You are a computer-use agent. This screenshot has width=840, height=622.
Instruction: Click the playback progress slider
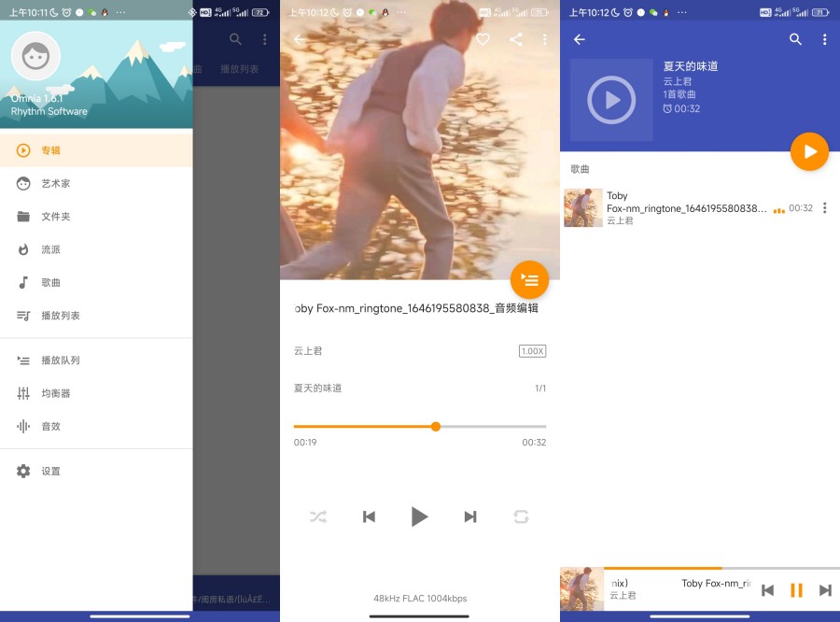click(420, 427)
